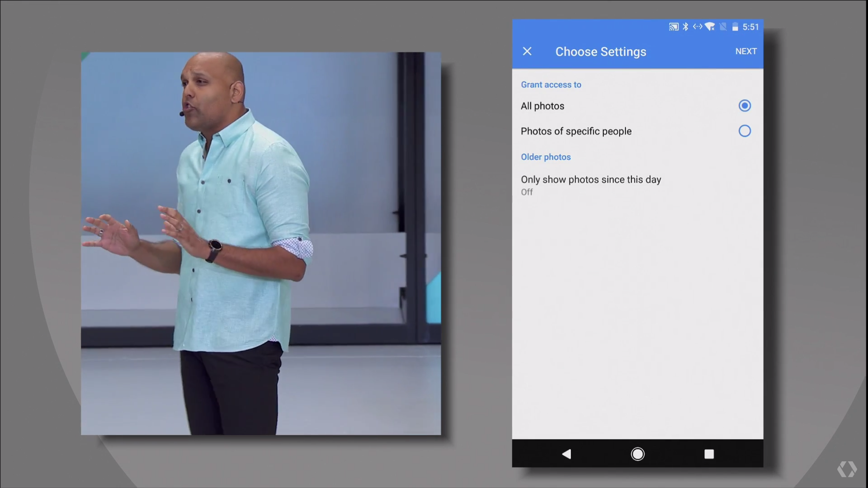Click the Photos of specific people label
Viewport: 868px width, 488px height.
[576, 131]
